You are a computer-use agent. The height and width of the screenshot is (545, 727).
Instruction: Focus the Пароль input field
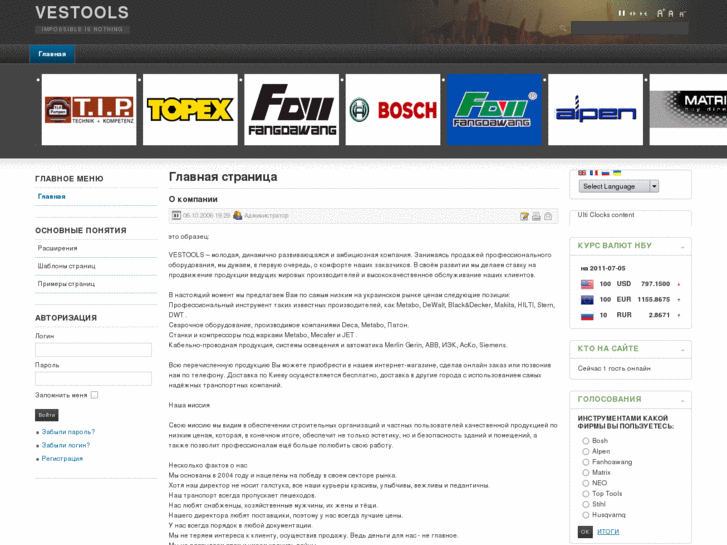click(x=93, y=378)
